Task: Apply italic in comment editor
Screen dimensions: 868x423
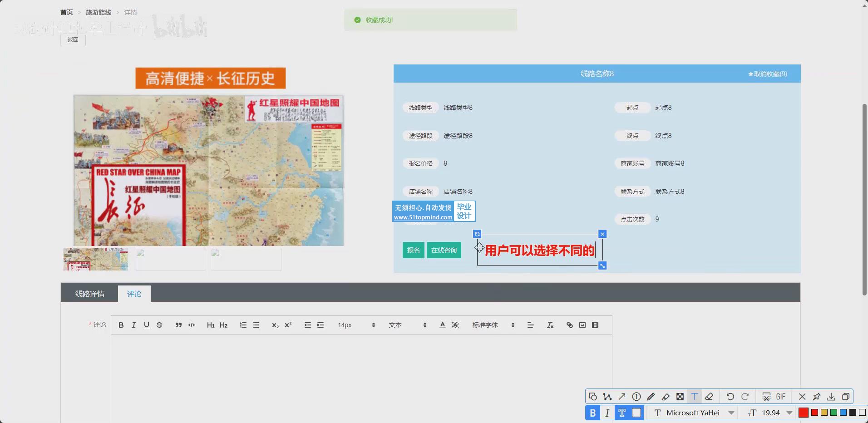Action: 133,325
